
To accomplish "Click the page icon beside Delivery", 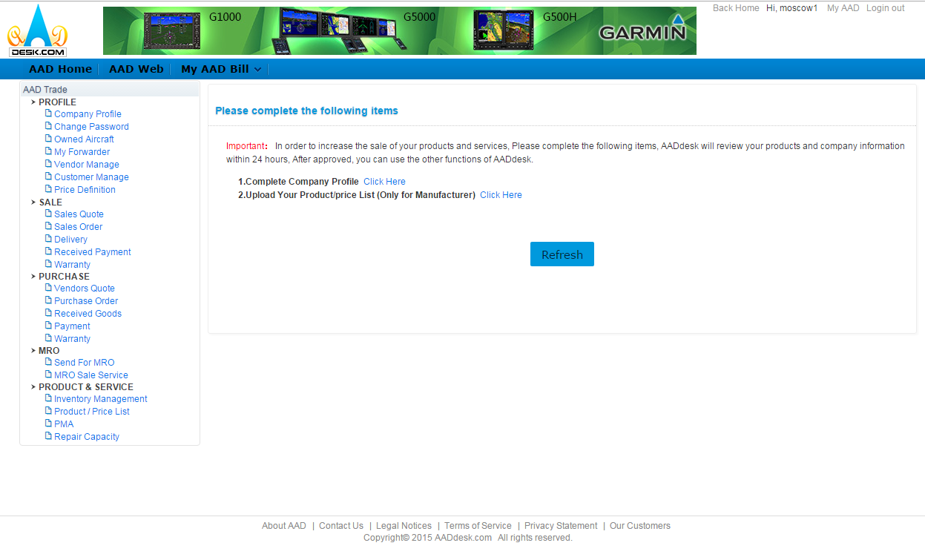I will pyautogui.click(x=49, y=239).
